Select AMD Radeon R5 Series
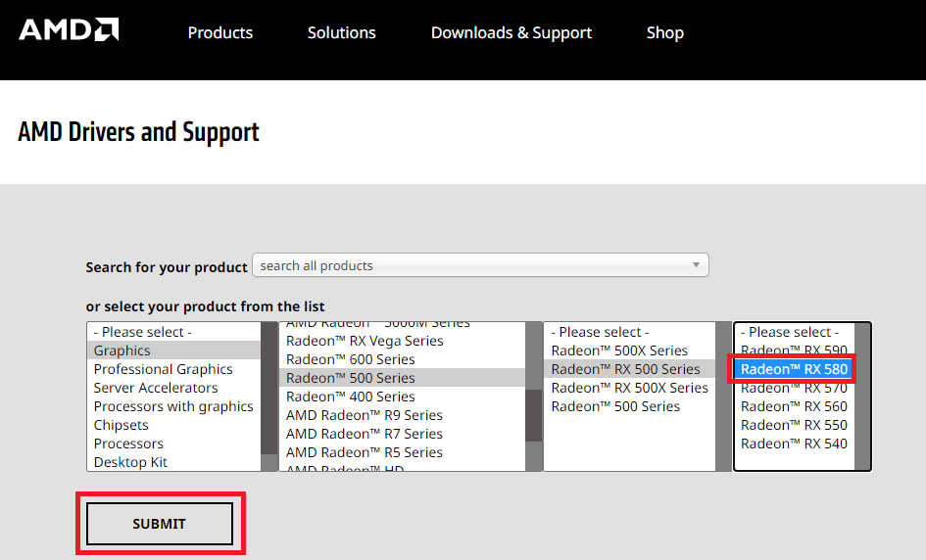926x560 pixels. point(402,452)
